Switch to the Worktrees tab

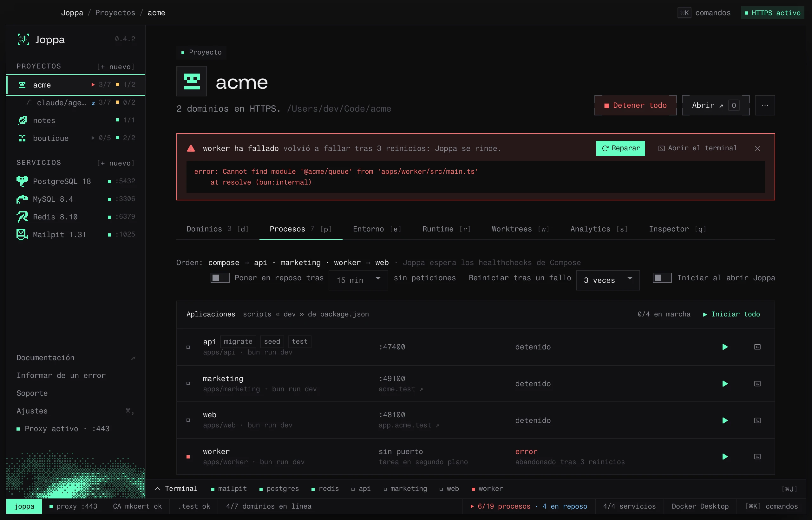pyautogui.click(x=520, y=229)
